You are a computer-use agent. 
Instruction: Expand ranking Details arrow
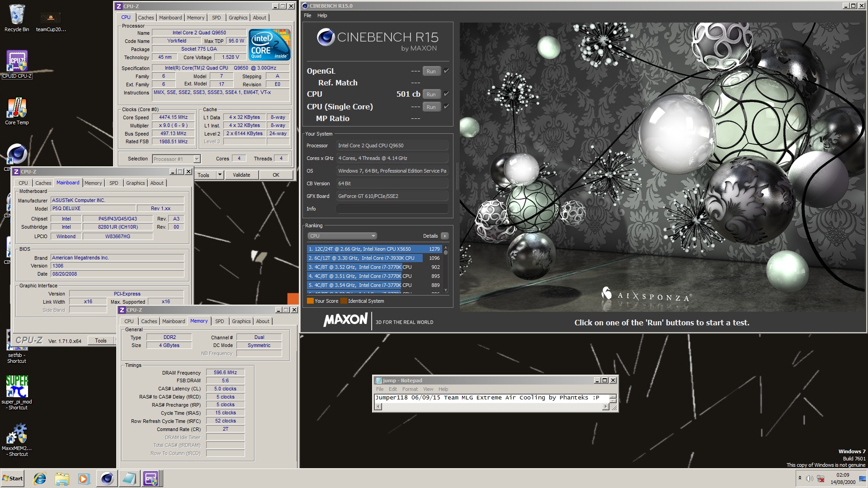(x=445, y=236)
